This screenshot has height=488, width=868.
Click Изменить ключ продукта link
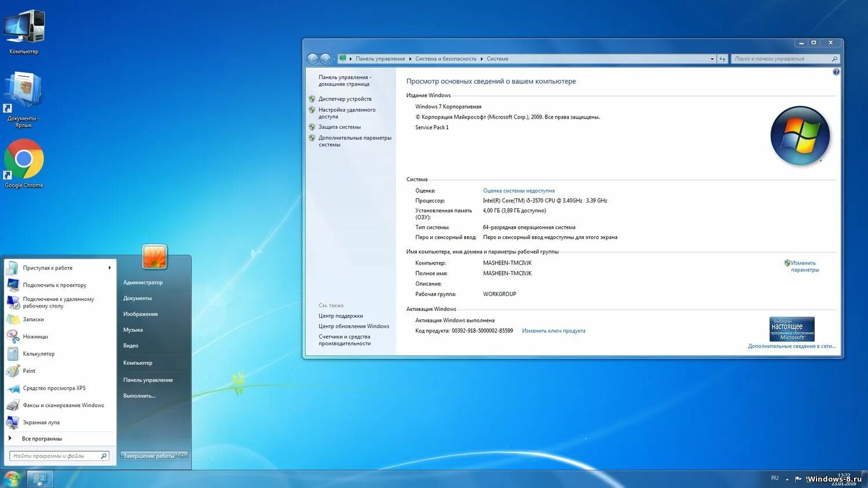[x=553, y=331]
